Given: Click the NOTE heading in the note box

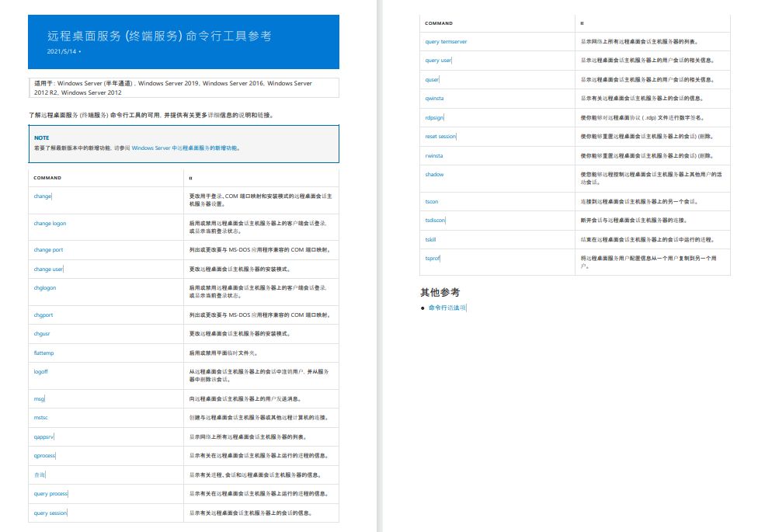Looking at the screenshot, I should [42, 137].
